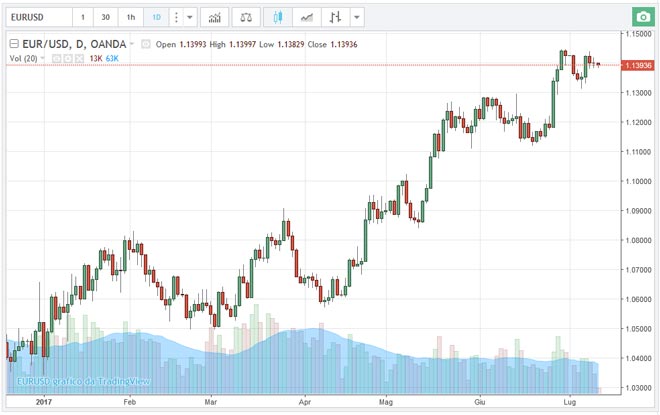
Task: Expand the Vol (20) indicator dropdown arrow
Action: pyautogui.click(x=45, y=59)
